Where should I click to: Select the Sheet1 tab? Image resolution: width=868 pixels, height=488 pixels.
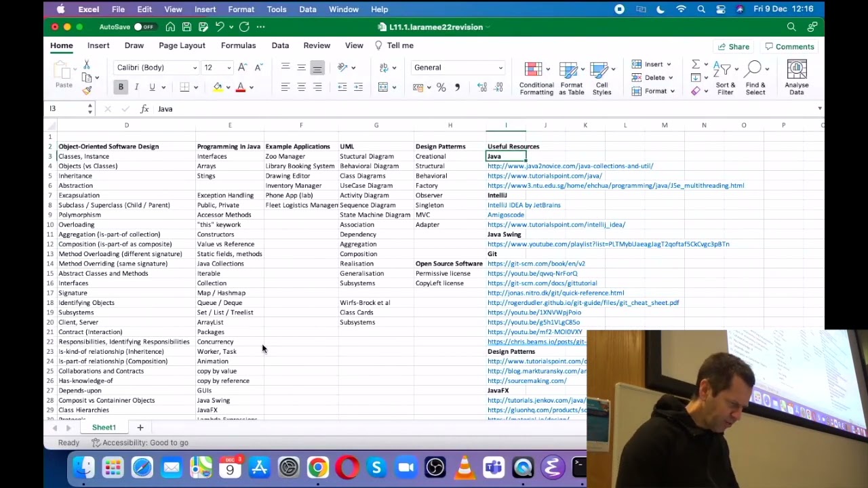point(104,428)
